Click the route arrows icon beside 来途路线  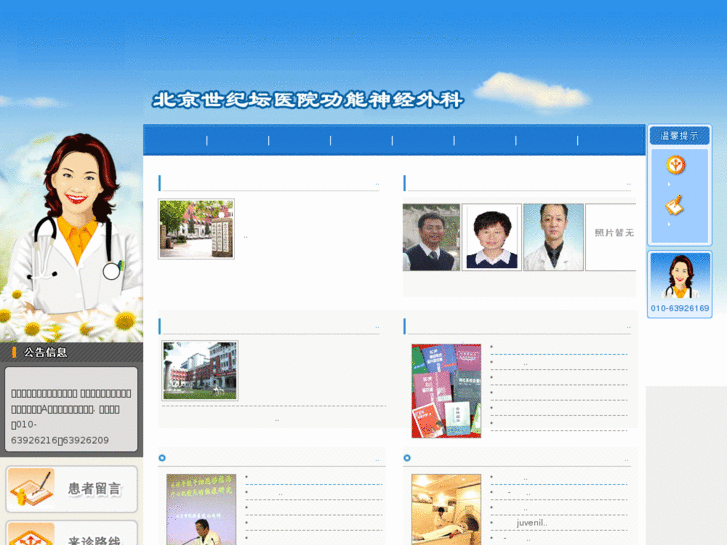coord(31,534)
